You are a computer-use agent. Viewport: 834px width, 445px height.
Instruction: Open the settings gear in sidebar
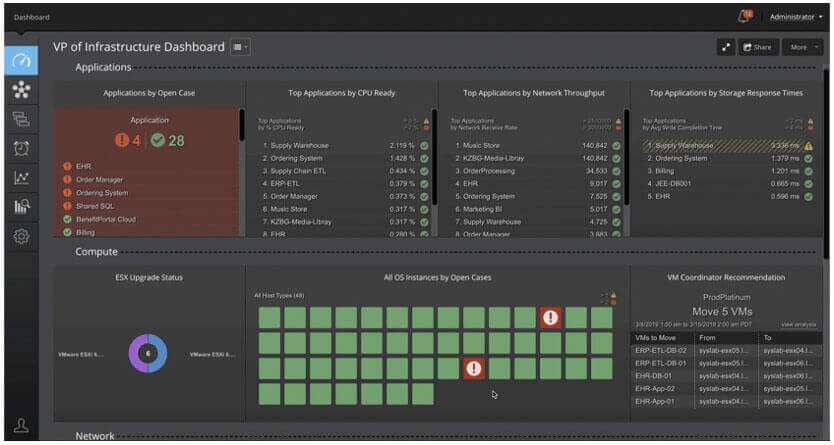pos(21,236)
